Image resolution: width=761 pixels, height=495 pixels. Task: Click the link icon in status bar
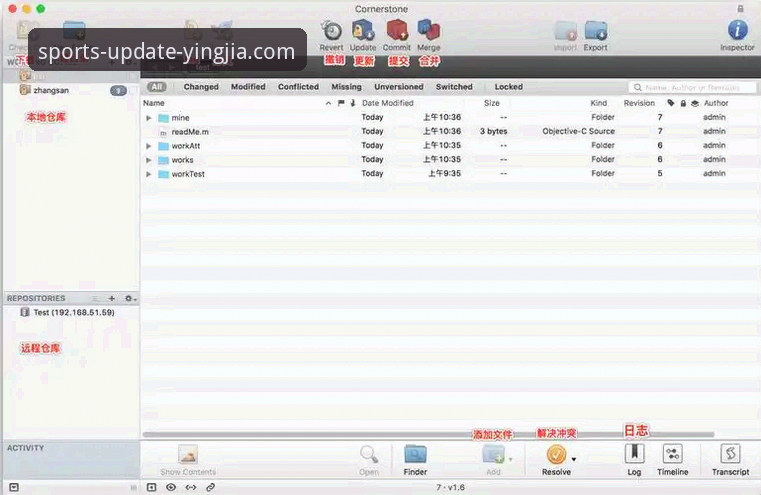[210, 487]
